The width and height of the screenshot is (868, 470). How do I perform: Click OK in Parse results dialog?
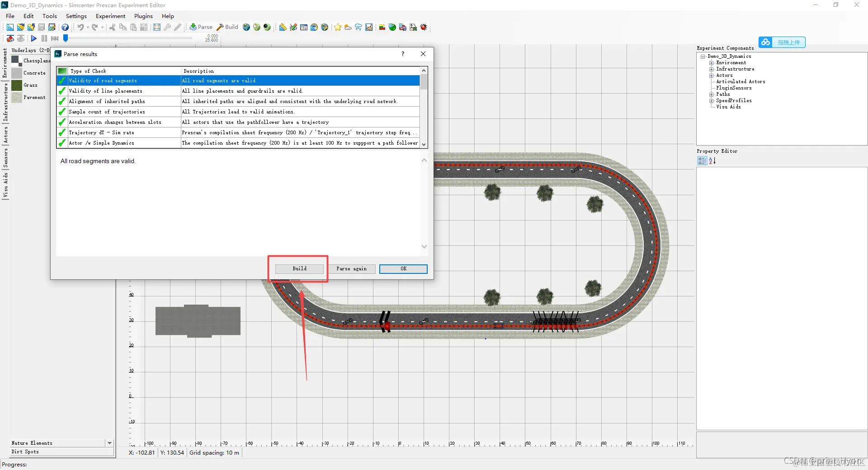[x=403, y=269]
